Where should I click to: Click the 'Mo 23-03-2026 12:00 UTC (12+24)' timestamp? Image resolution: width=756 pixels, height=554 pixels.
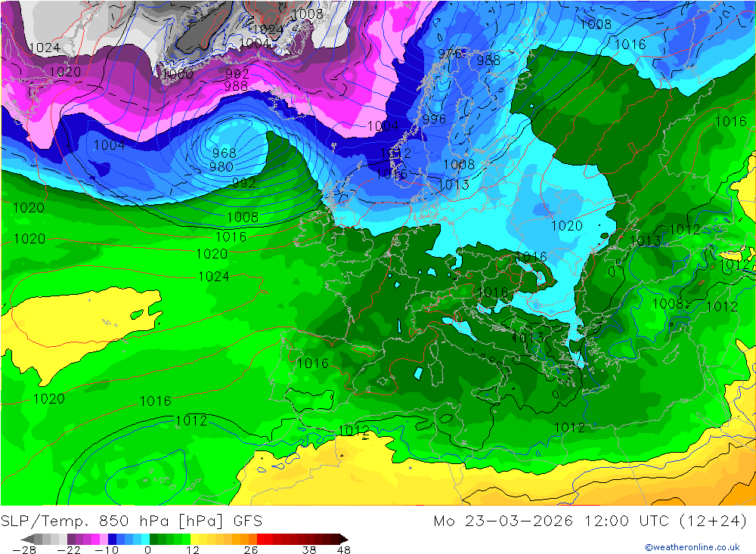tap(590, 522)
